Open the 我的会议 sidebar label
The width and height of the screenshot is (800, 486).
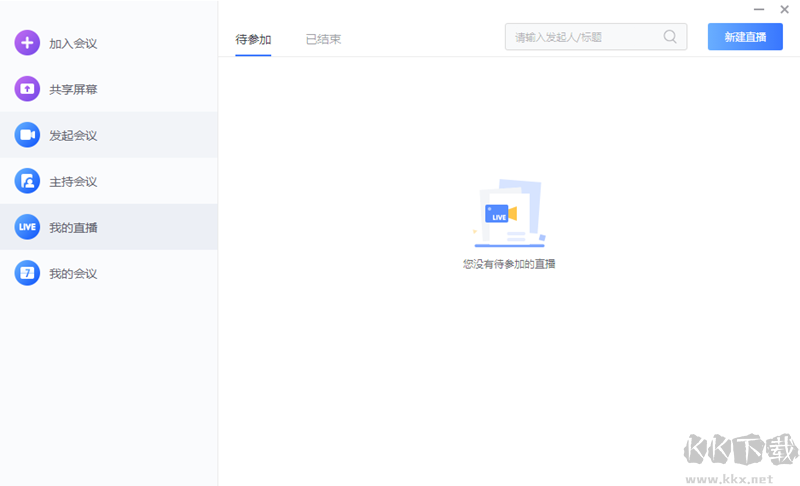pos(73,273)
